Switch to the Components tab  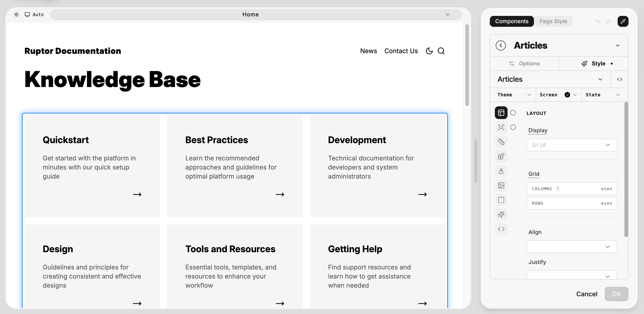511,21
